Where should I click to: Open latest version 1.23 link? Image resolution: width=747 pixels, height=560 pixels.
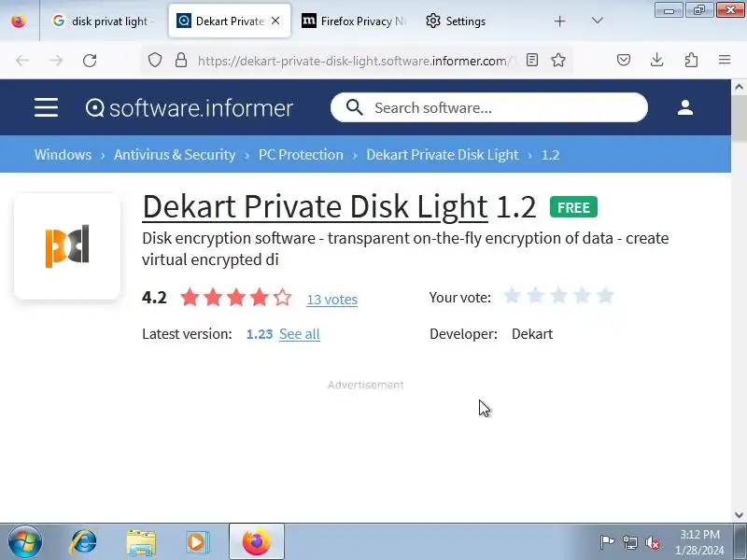(x=260, y=334)
